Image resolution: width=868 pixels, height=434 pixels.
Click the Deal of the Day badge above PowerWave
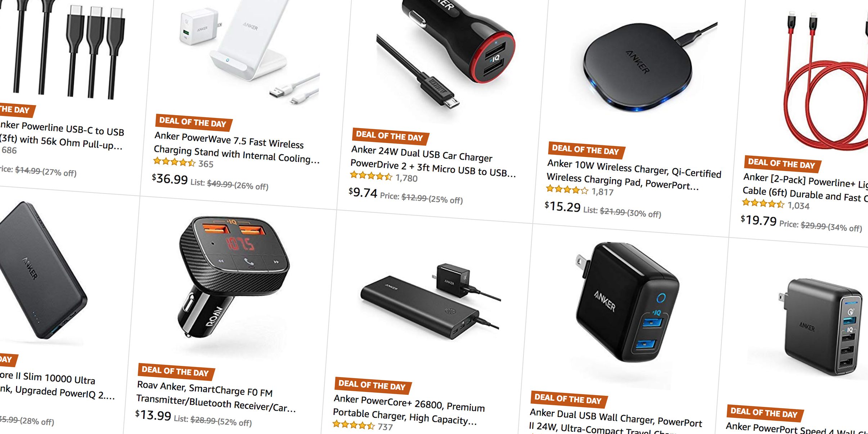pos(193,122)
